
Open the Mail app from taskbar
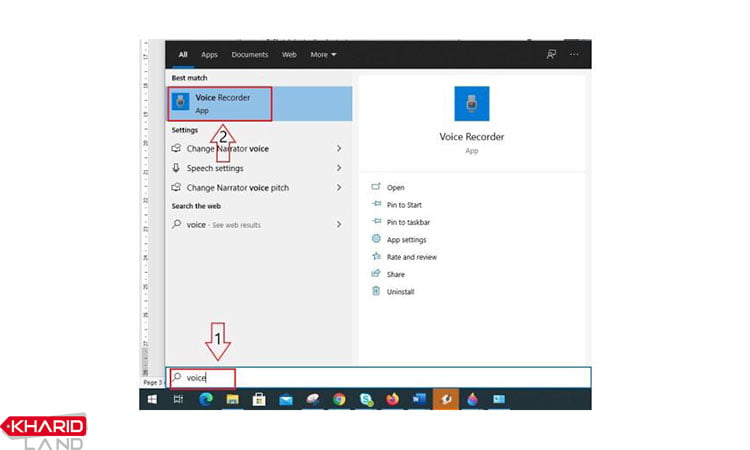[x=286, y=399]
